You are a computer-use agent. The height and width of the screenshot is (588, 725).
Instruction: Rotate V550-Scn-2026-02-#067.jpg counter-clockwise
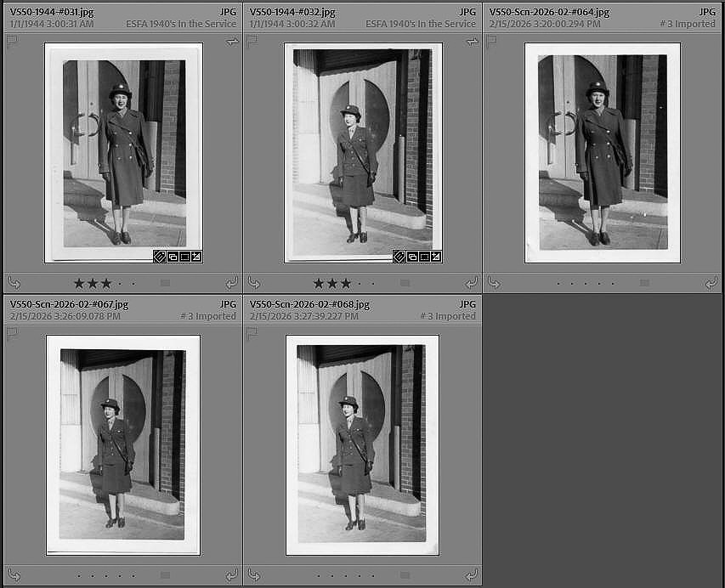[14, 575]
